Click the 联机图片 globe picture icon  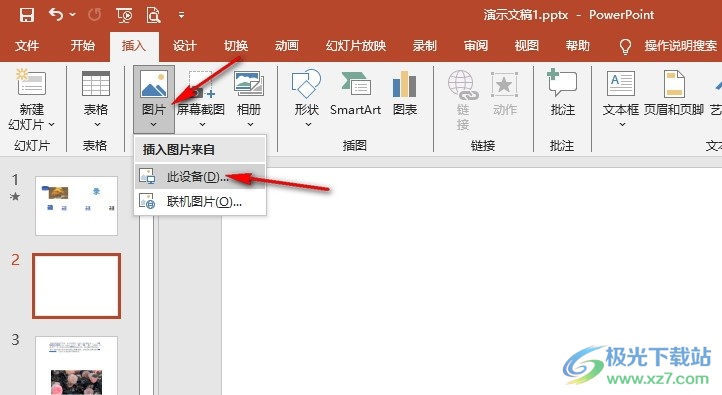coord(147,202)
